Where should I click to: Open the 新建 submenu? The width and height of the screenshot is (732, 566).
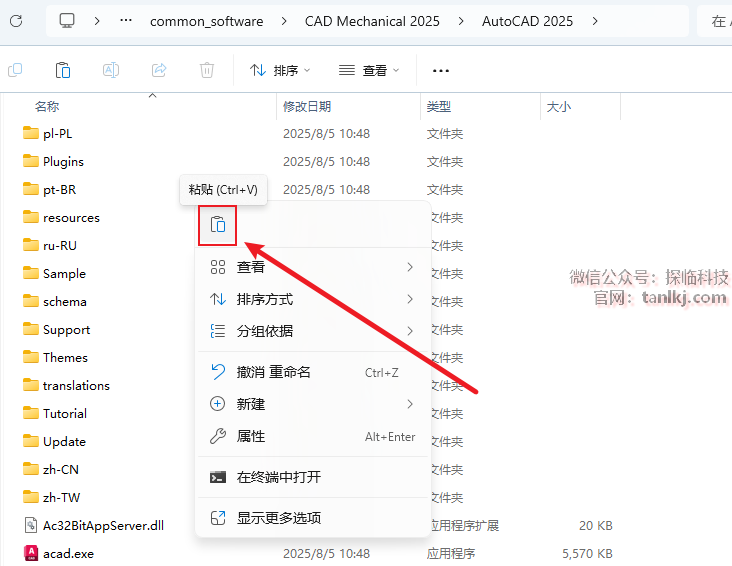click(312, 404)
